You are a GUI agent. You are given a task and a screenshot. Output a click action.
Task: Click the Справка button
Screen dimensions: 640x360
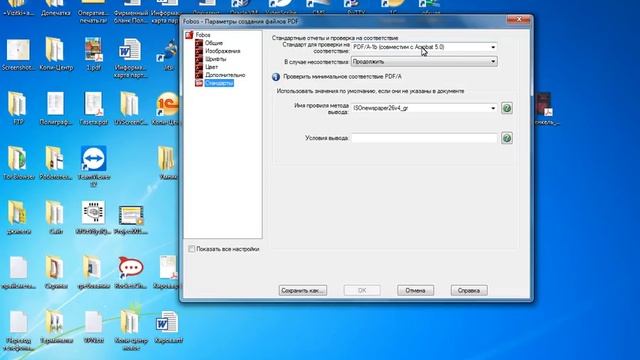[x=469, y=290]
